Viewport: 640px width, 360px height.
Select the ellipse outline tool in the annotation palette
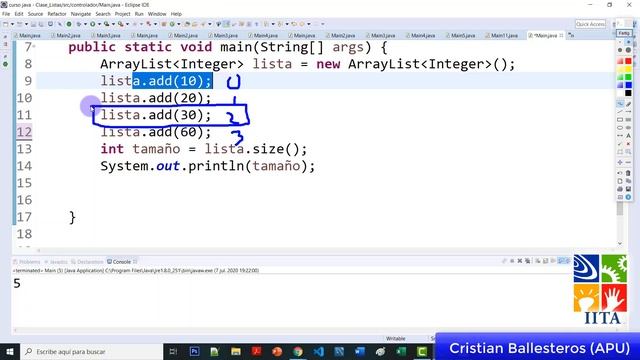(x=620, y=127)
